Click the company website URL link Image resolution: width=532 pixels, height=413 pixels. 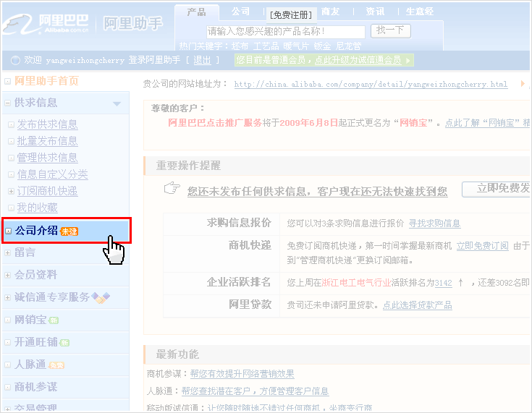point(371,84)
